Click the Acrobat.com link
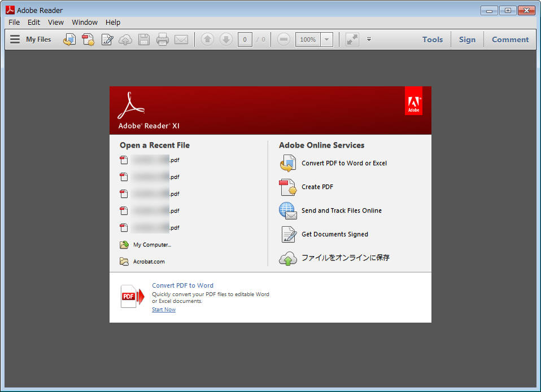Screen dimensions: 541x392 pyautogui.click(x=149, y=262)
